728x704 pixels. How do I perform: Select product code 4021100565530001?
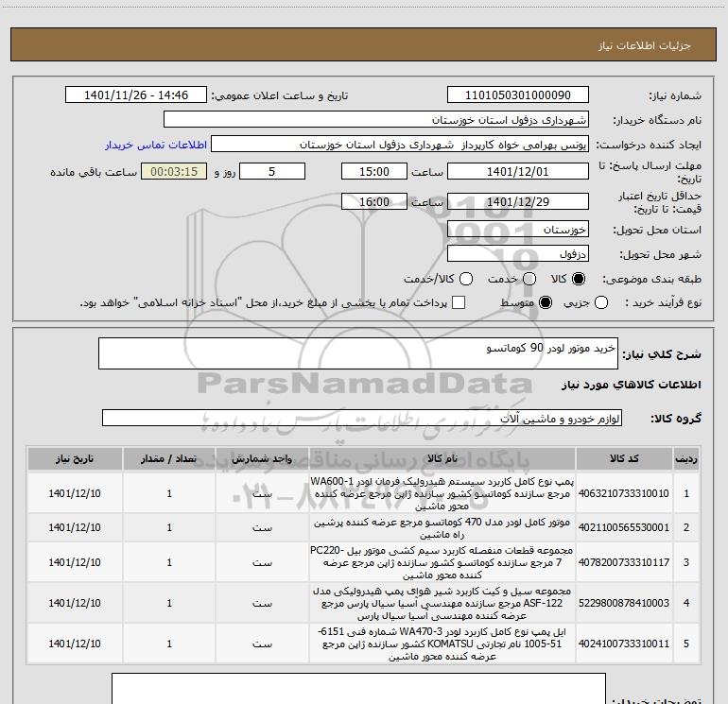tap(624, 527)
